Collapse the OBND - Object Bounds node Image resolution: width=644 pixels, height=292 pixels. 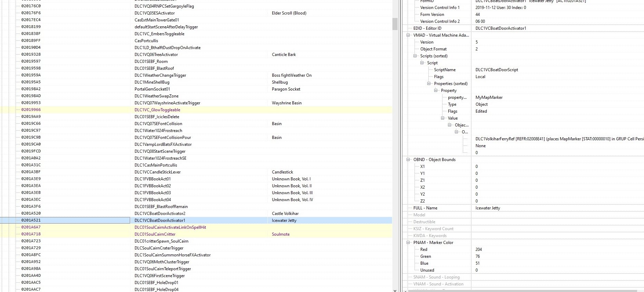coord(408,160)
